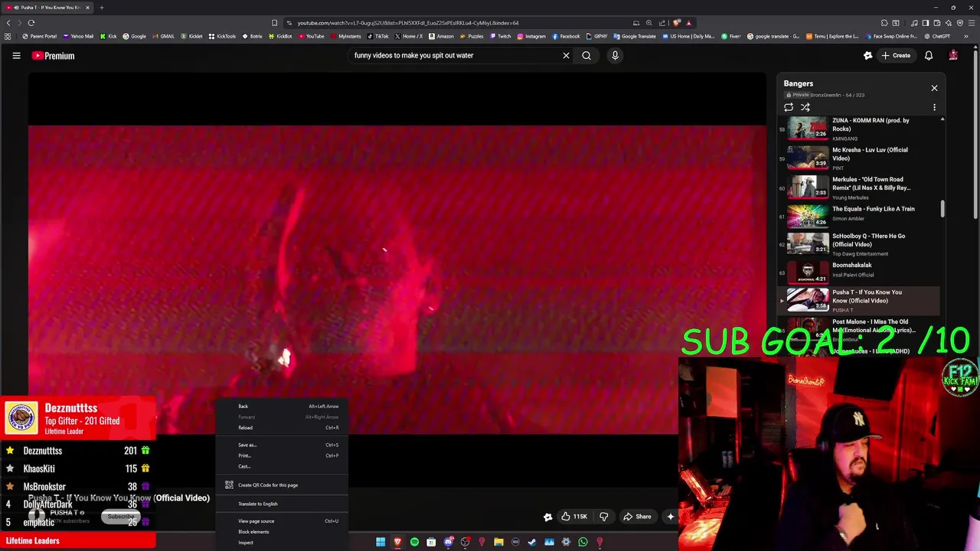The image size is (980, 551).
Task: Open the YouTube guide hamburger menu
Action: [x=16, y=55]
